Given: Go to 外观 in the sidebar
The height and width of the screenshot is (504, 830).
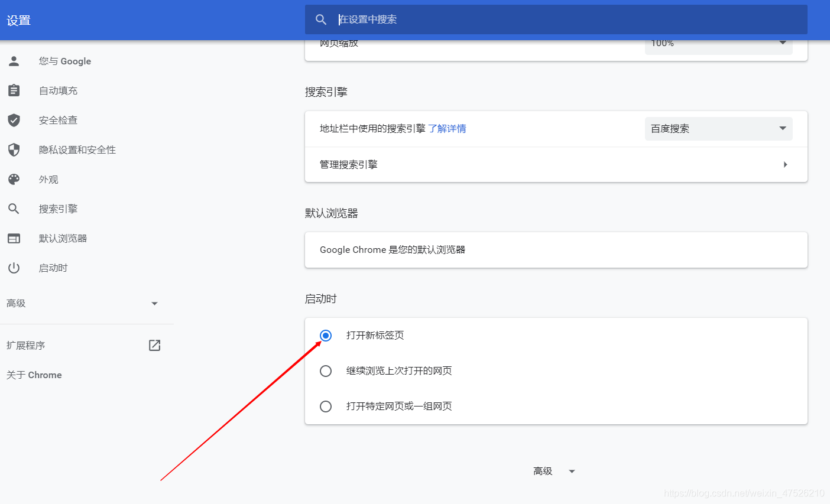Looking at the screenshot, I should tap(48, 179).
